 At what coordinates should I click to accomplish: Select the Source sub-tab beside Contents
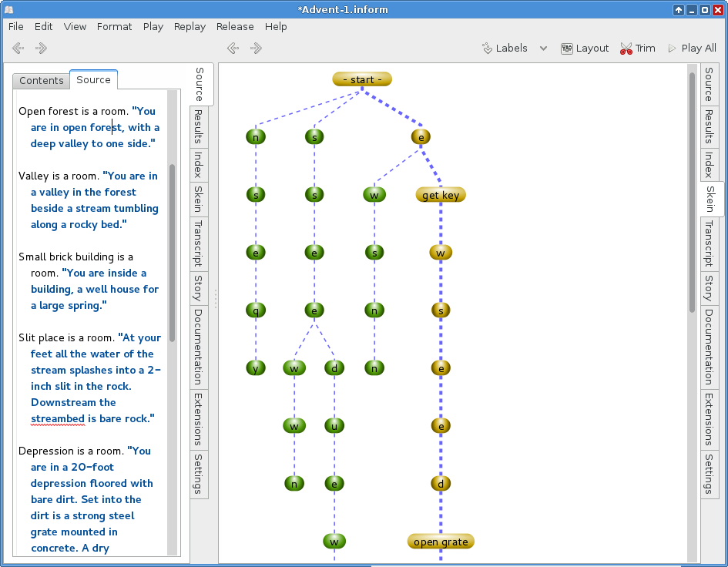tap(93, 79)
